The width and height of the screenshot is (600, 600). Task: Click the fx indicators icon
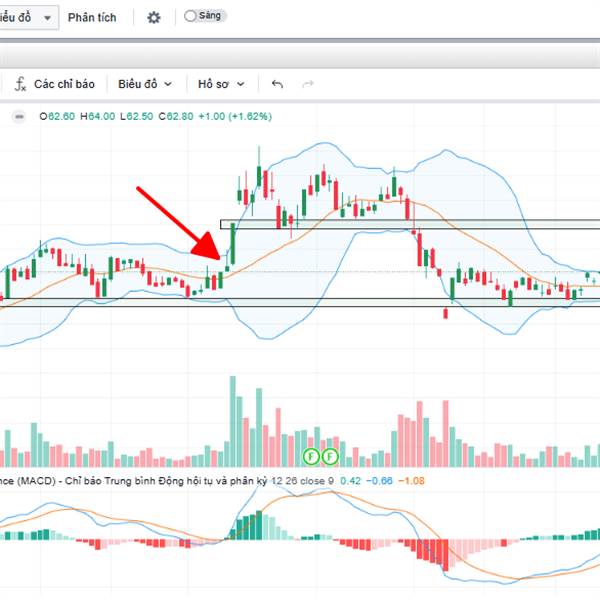(x=20, y=84)
